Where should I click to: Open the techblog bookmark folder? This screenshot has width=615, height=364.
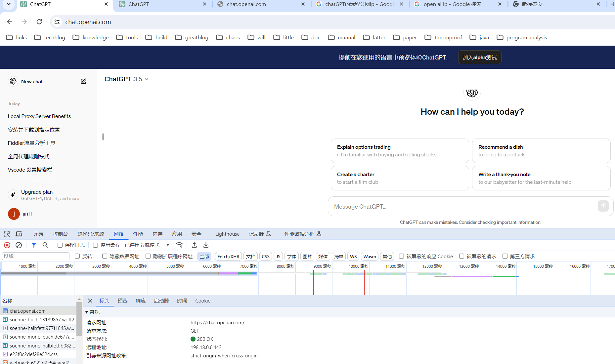click(50, 37)
